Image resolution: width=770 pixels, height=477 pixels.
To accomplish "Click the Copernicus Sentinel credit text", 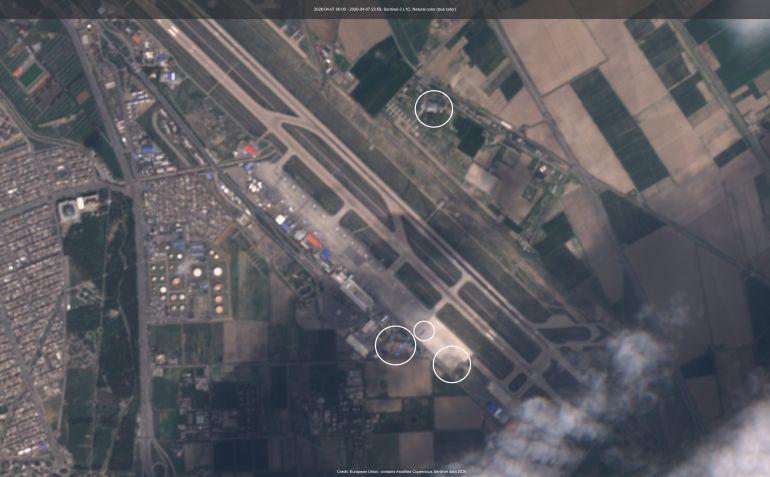I will pos(401,471).
